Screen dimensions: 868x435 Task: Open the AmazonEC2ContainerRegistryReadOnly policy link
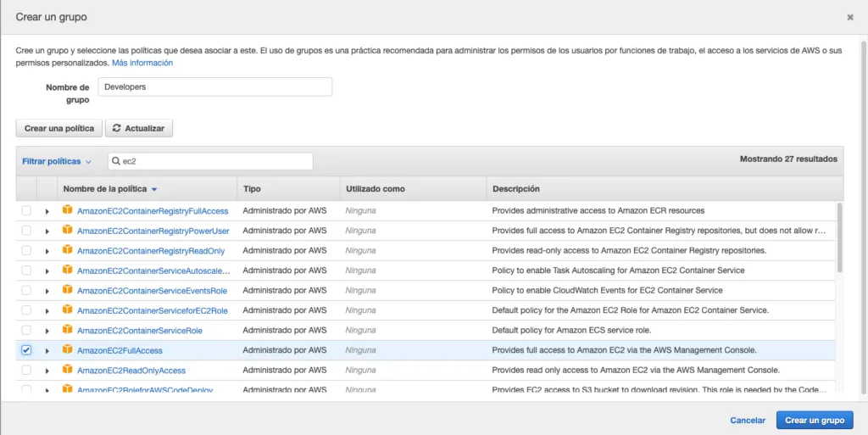pyautogui.click(x=151, y=251)
